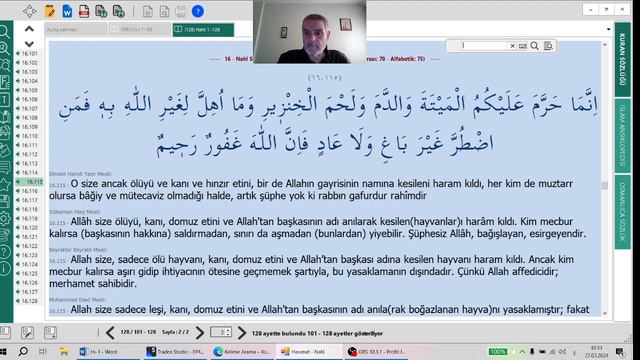Open notification center on taskbar
The width and height of the screenshot is (640, 360).
click(x=620, y=352)
